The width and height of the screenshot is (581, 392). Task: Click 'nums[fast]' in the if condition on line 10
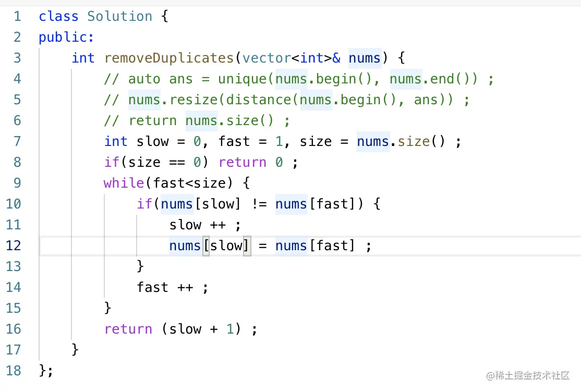316,204
